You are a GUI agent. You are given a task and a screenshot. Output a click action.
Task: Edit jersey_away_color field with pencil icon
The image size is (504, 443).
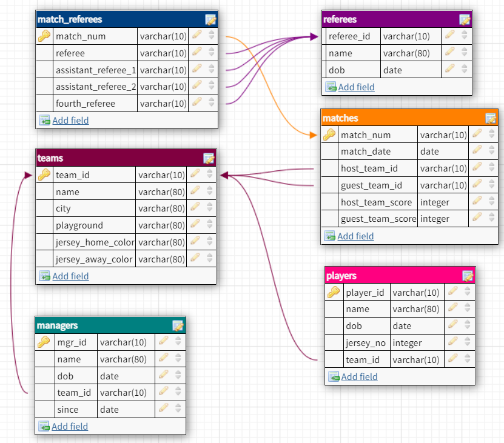coord(195,258)
